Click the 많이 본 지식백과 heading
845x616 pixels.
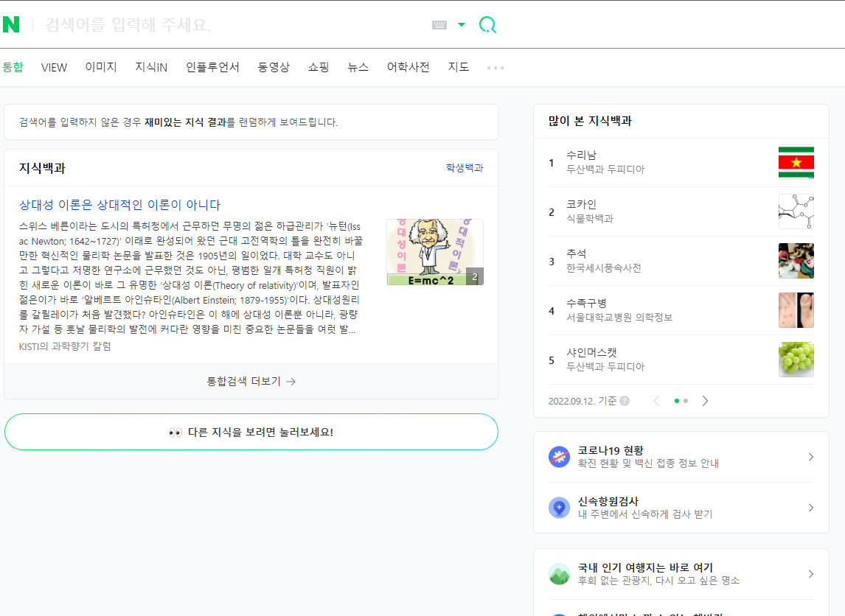coord(590,121)
